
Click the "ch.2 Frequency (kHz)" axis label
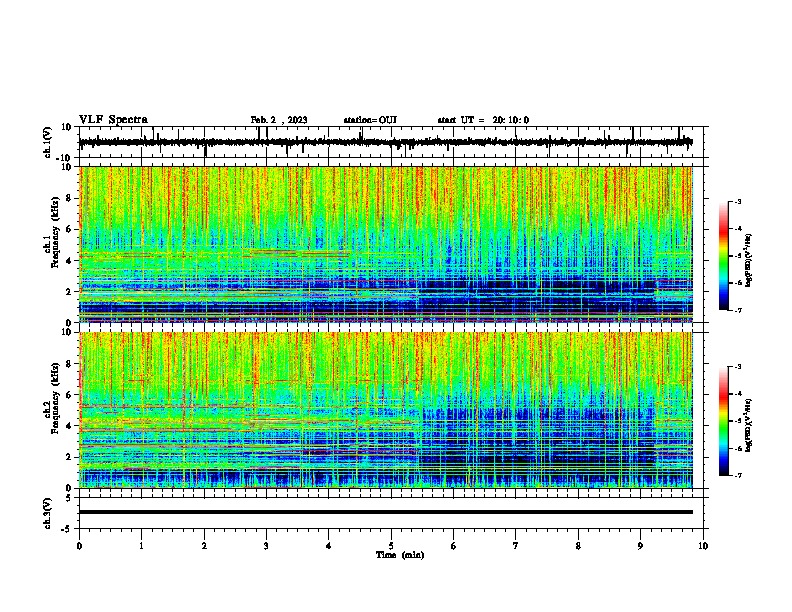[x=51, y=398]
